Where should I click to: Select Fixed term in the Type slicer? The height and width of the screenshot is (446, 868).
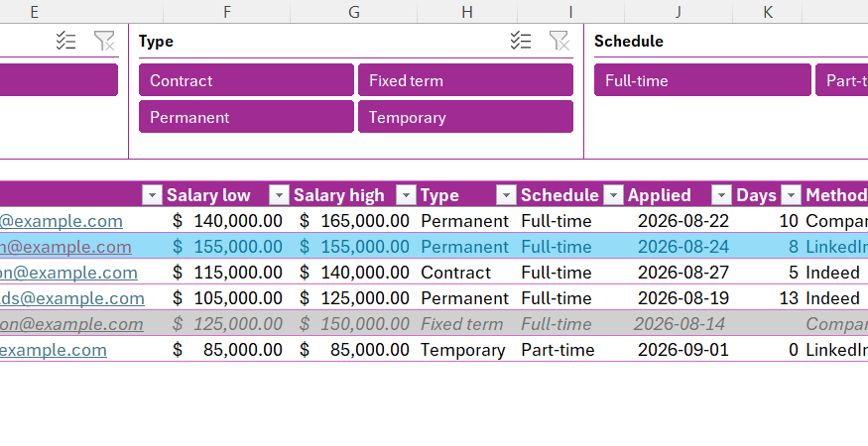(465, 80)
